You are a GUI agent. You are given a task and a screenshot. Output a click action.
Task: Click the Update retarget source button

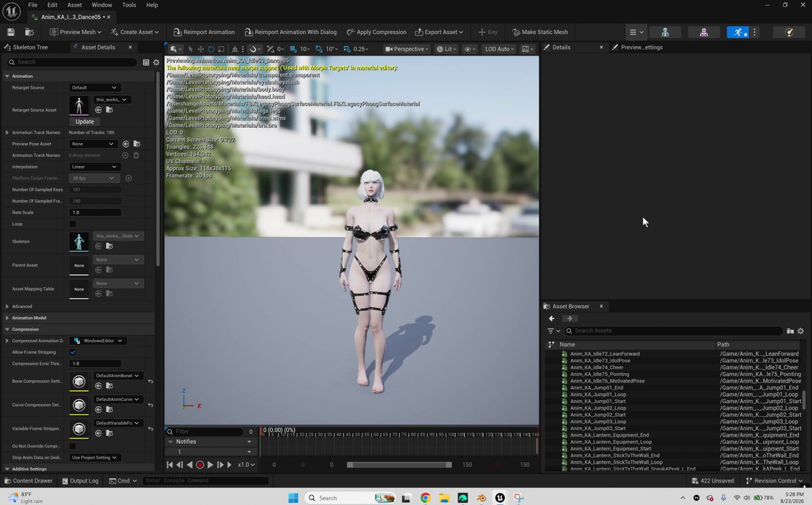click(85, 122)
